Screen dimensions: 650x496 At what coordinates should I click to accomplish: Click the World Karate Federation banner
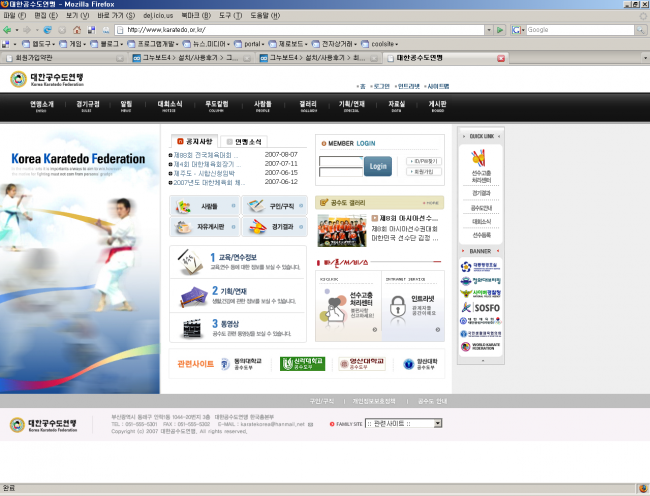pos(481,346)
